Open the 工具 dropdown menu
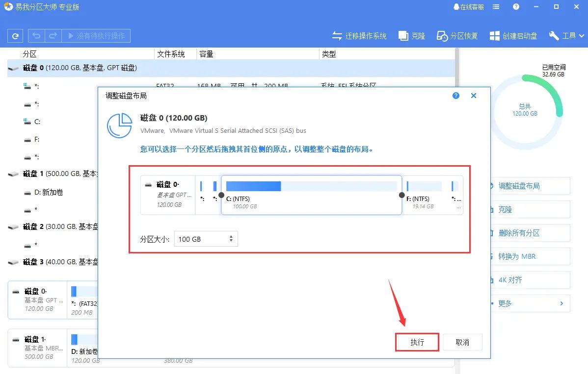The image size is (588, 374). (x=566, y=35)
